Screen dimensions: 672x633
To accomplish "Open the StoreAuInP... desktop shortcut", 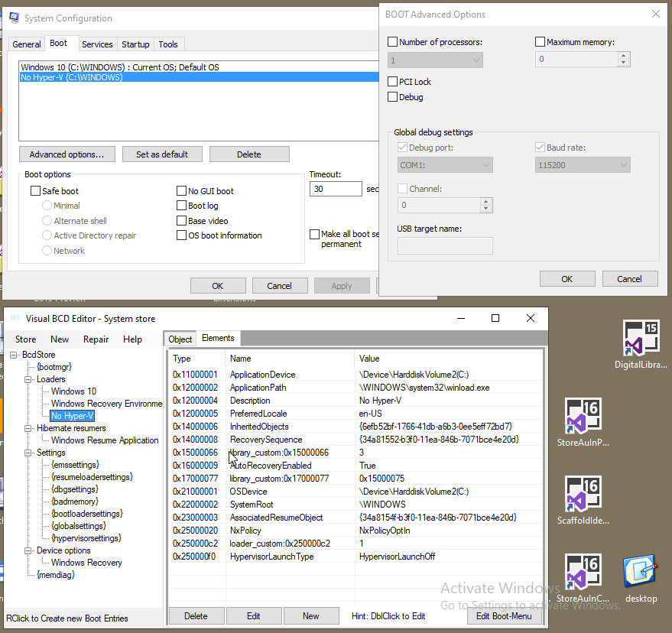I will click(x=583, y=422).
